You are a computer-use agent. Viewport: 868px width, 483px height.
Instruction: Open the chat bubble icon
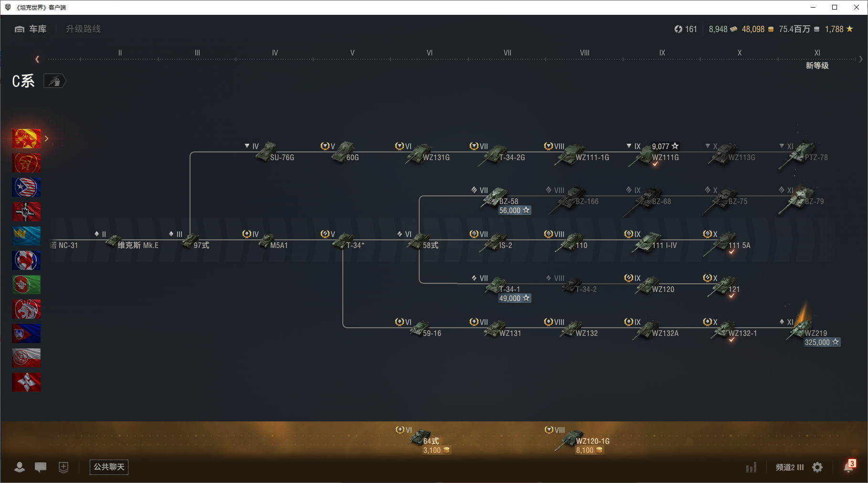point(41,467)
